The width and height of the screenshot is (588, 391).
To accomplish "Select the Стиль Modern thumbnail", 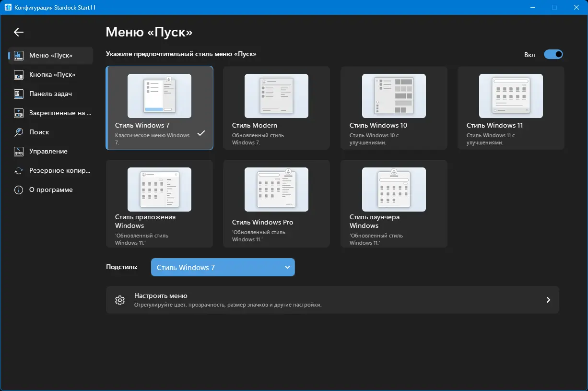I will 276,96.
